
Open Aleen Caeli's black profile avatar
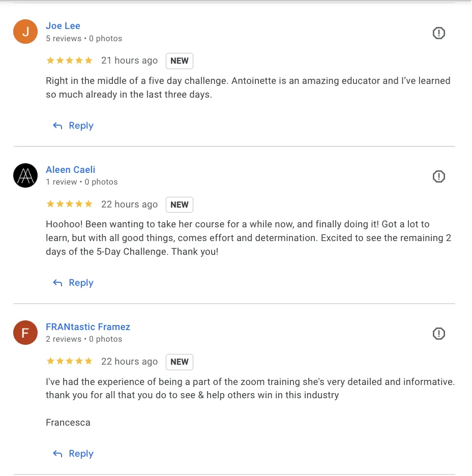25,175
